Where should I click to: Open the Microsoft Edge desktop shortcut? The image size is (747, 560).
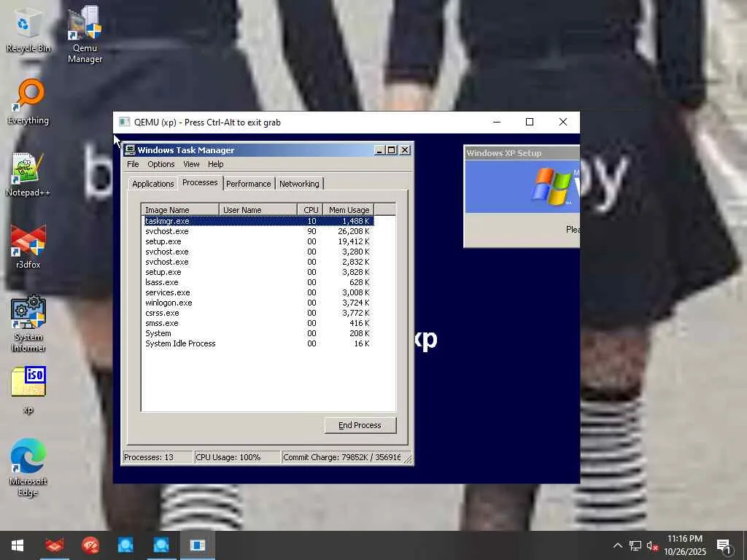click(28, 467)
